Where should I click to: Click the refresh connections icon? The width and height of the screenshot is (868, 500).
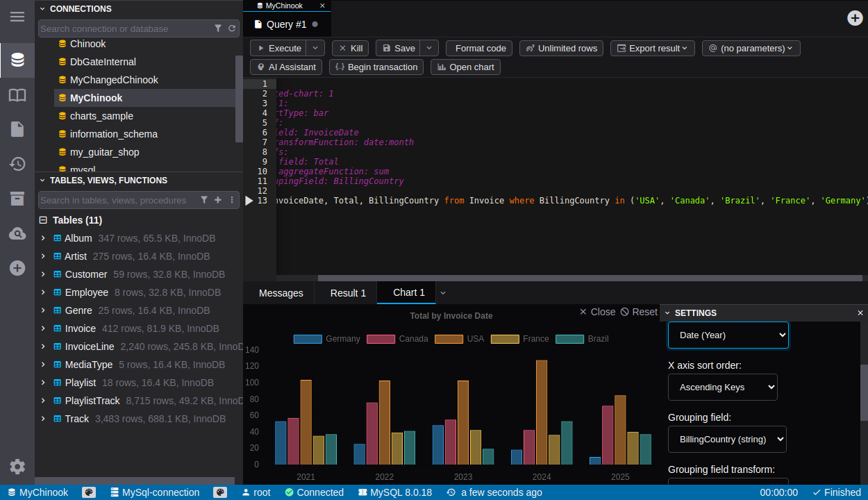232,28
